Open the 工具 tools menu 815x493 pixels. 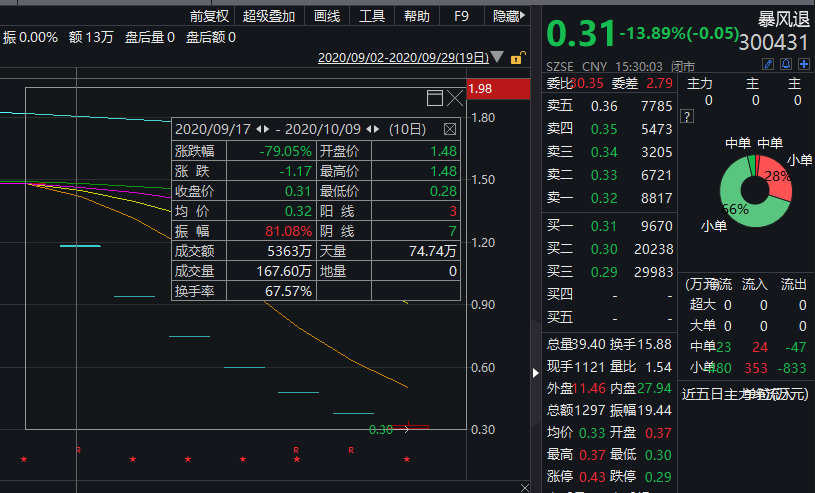click(x=372, y=16)
